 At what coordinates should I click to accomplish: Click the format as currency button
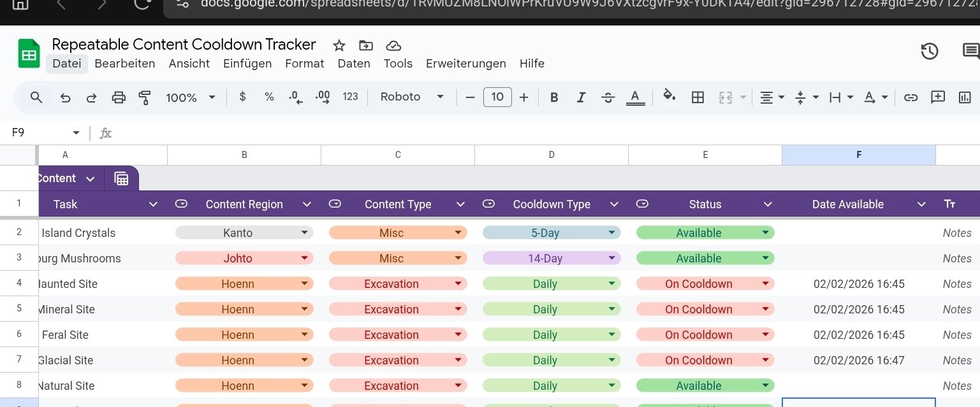point(242,97)
